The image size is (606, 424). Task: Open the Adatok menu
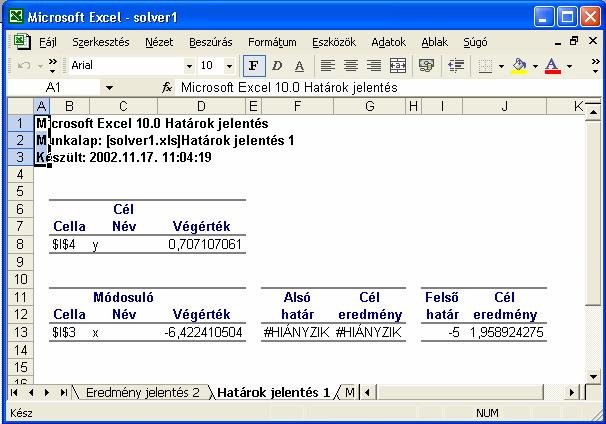click(388, 42)
